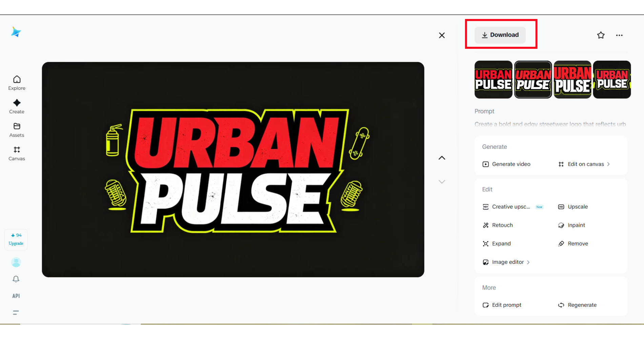Select the Generate video option

coord(506,164)
